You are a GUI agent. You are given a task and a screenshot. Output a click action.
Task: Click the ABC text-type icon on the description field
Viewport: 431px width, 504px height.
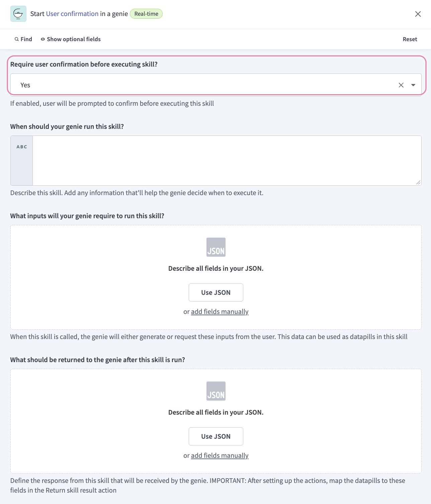(x=21, y=146)
